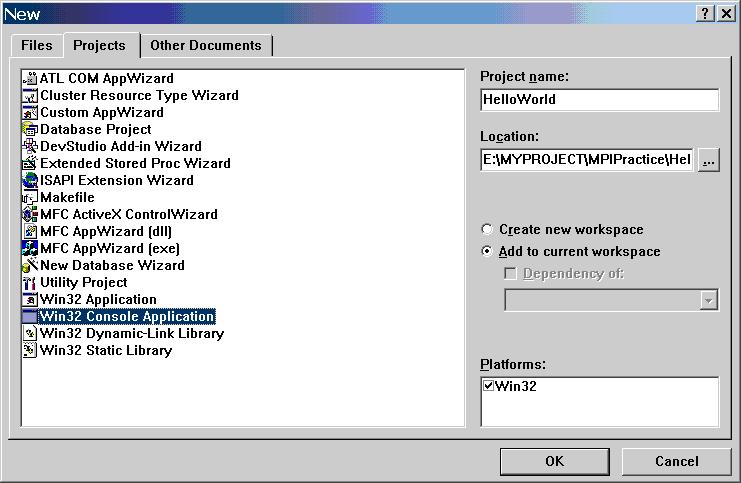Select the Win32 Dynamic-Link Library label
Screen dimensions: 741x483
click(x=132, y=334)
